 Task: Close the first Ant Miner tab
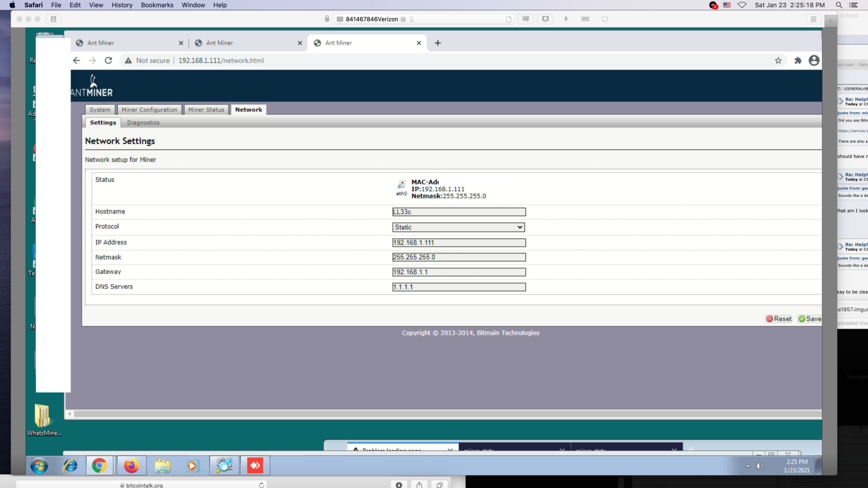(181, 43)
